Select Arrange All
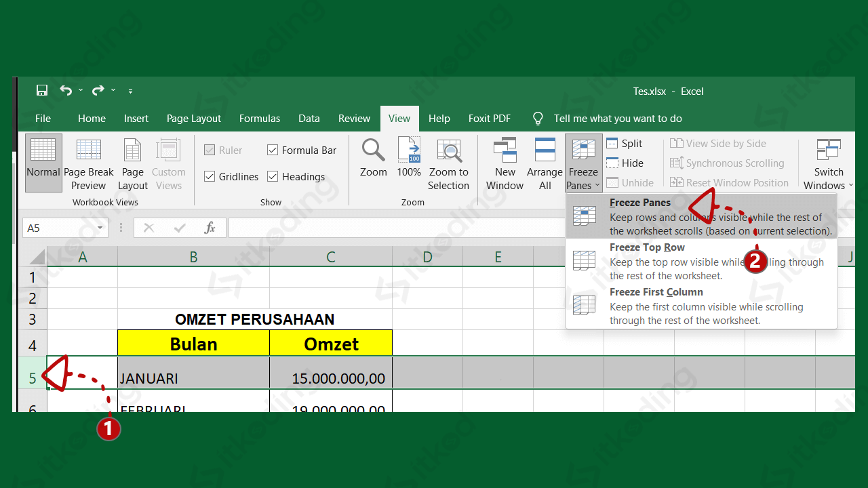The width and height of the screenshot is (868, 488). coord(545,163)
